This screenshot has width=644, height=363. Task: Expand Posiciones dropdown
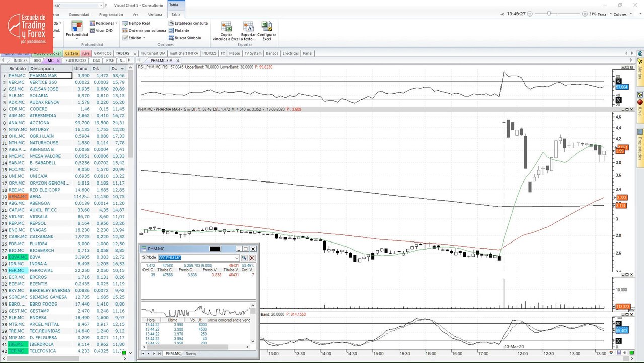coord(116,23)
